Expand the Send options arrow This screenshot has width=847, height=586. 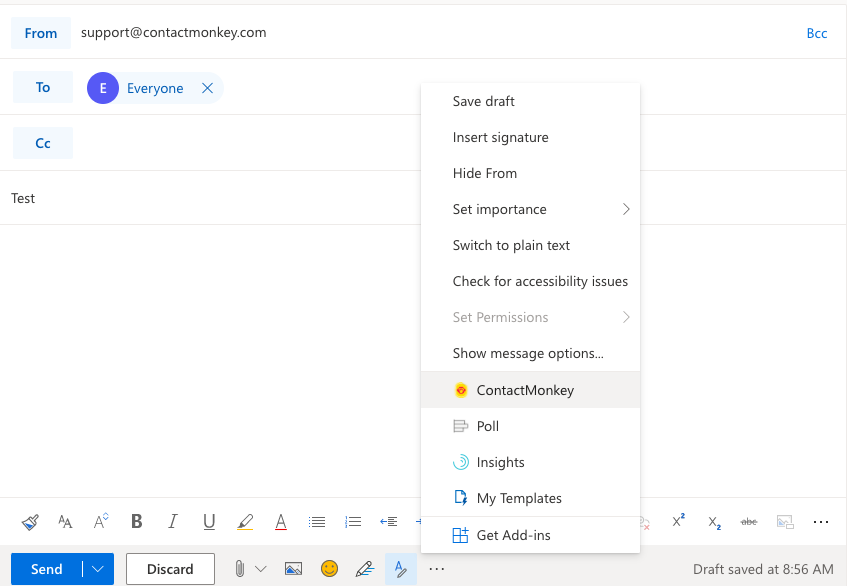coord(98,569)
